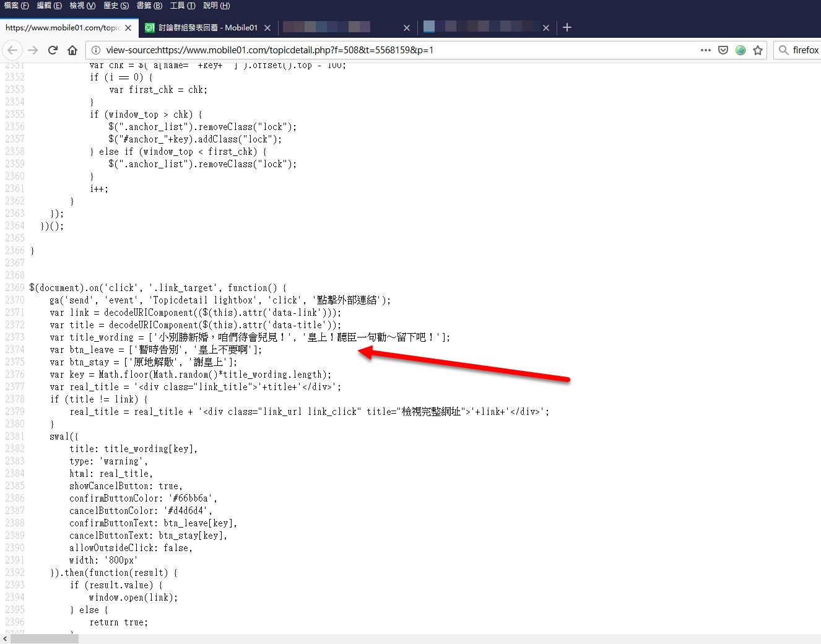Click line number 2380
The height and width of the screenshot is (644, 821).
coord(15,424)
